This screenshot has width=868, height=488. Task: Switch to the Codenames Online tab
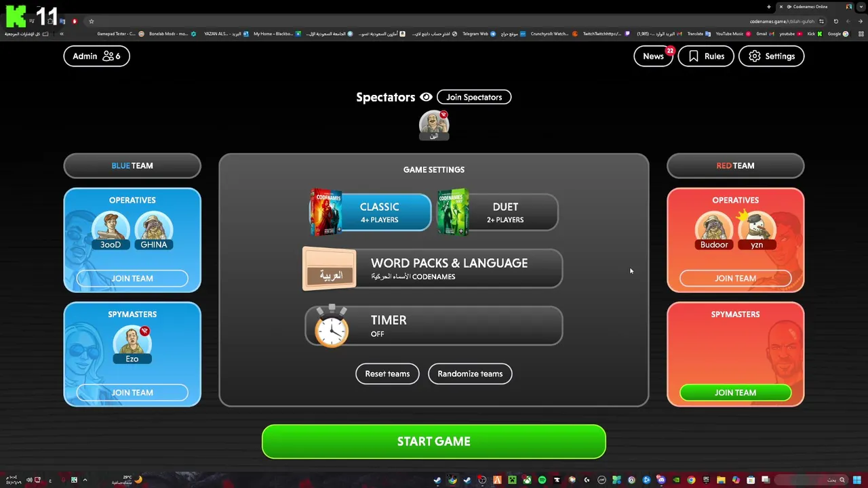[x=814, y=7]
